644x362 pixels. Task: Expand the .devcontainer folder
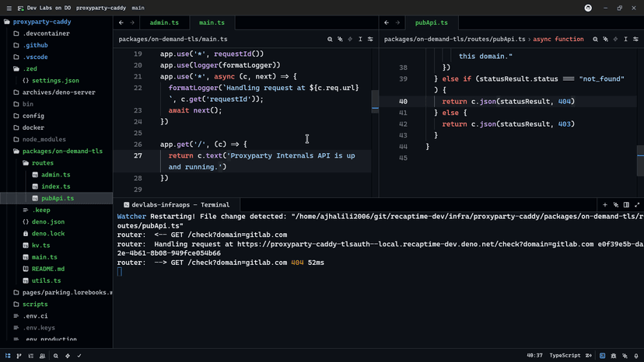point(45,33)
